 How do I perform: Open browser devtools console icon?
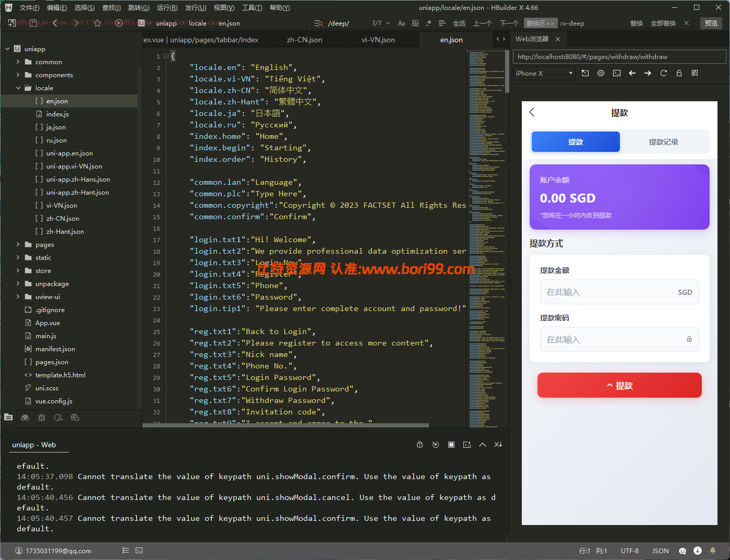click(x=617, y=73)
